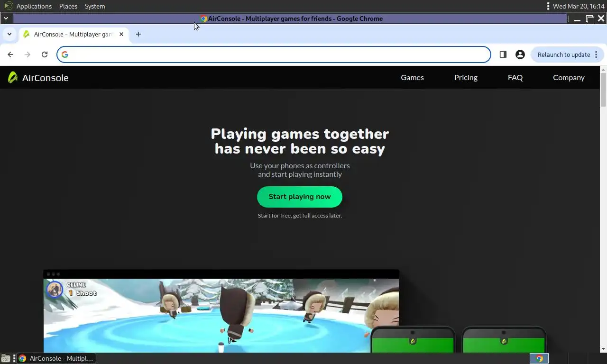Click the 'Playing games together' headline
Viewport: 607px width, 364px height.
point(300,134)
